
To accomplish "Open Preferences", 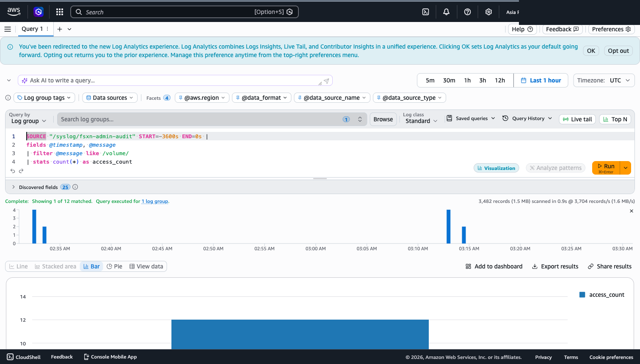I will click(612, 29).
